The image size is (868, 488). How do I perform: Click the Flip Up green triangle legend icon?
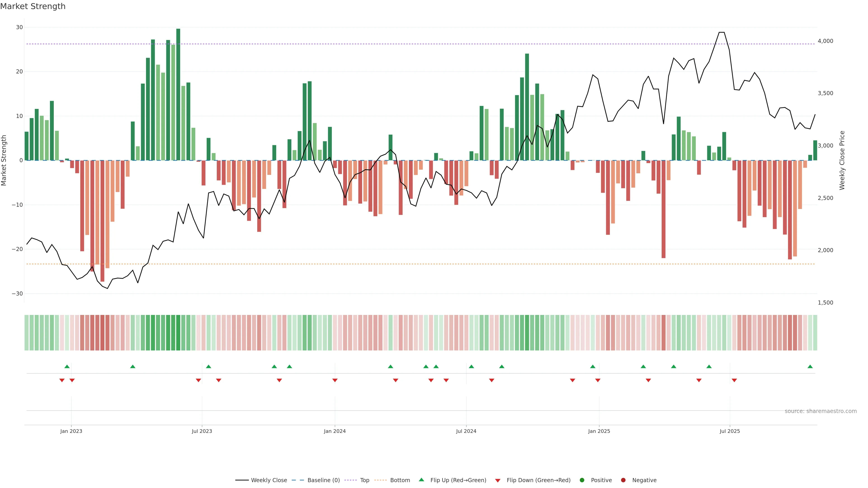421,480
